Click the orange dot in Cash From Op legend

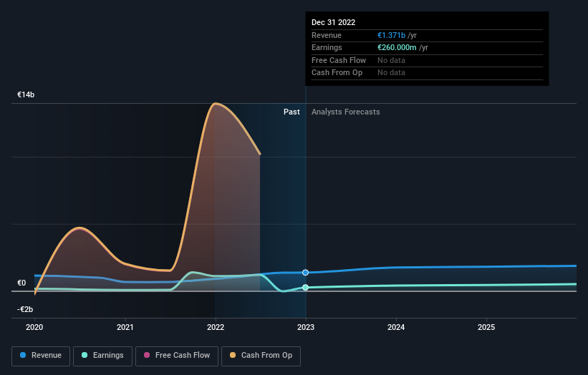pyautogui.click(x=233, y=355)
